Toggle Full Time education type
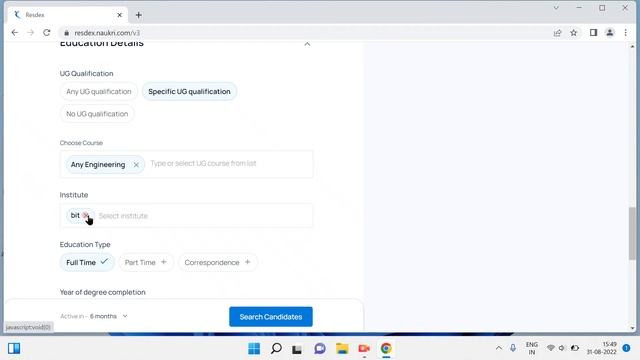 [87, 262]
